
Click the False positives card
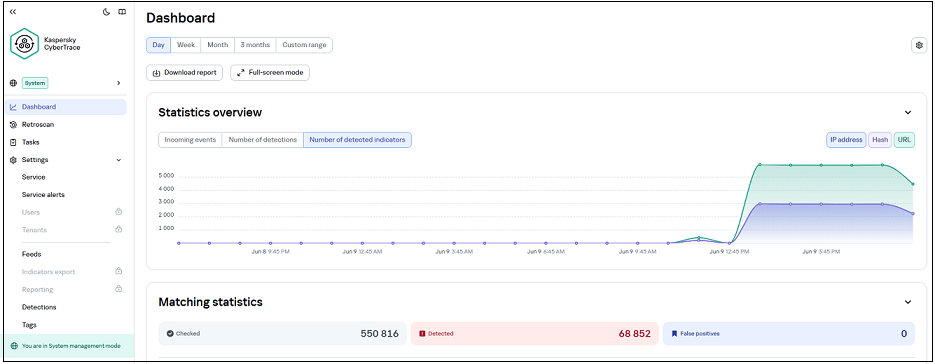(788, 334)
